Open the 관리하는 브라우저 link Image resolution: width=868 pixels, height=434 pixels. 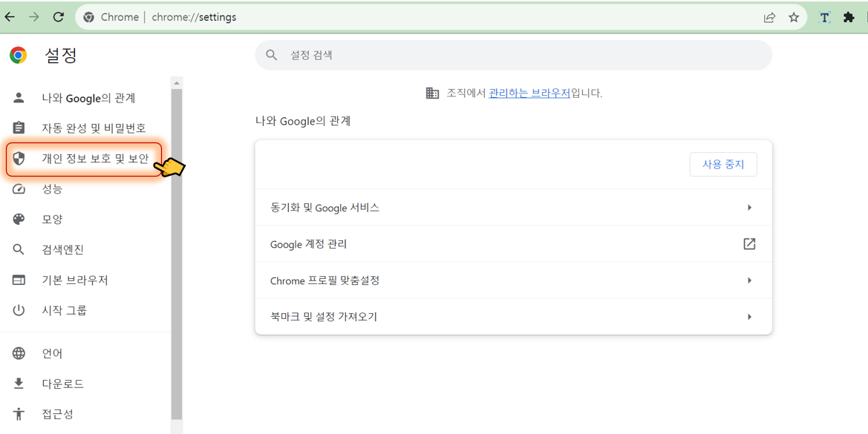[530, 92]
